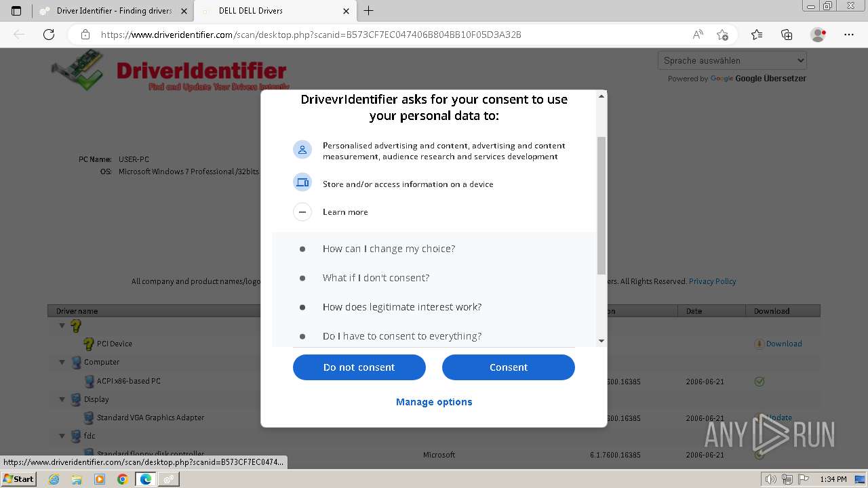This screenshot has height=488, width=868.
Task: Select the Standard VGA Graphics Adapter row
Action: [434, 418]
